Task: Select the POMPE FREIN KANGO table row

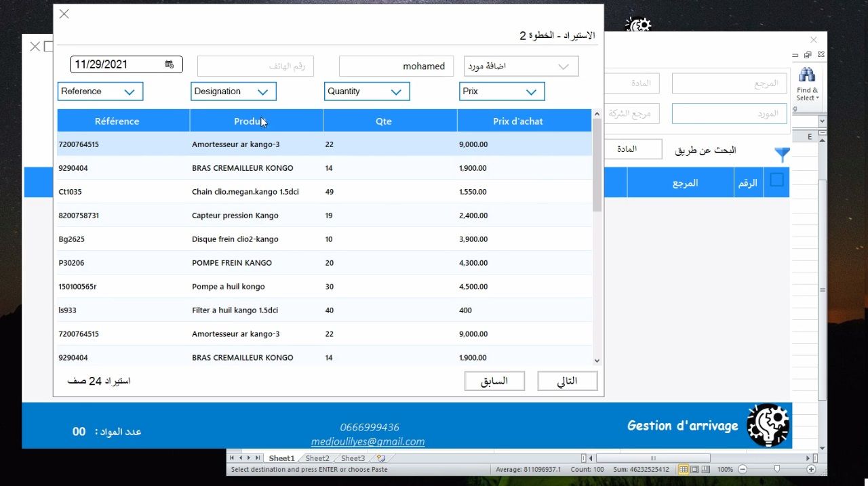Action: pos(305,262)
